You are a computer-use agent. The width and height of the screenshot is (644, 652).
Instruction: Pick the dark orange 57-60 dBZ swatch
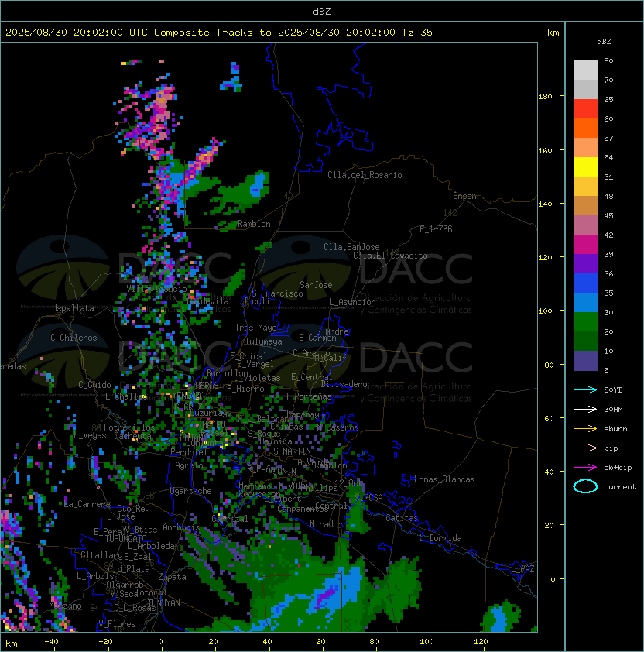(585, 128)
